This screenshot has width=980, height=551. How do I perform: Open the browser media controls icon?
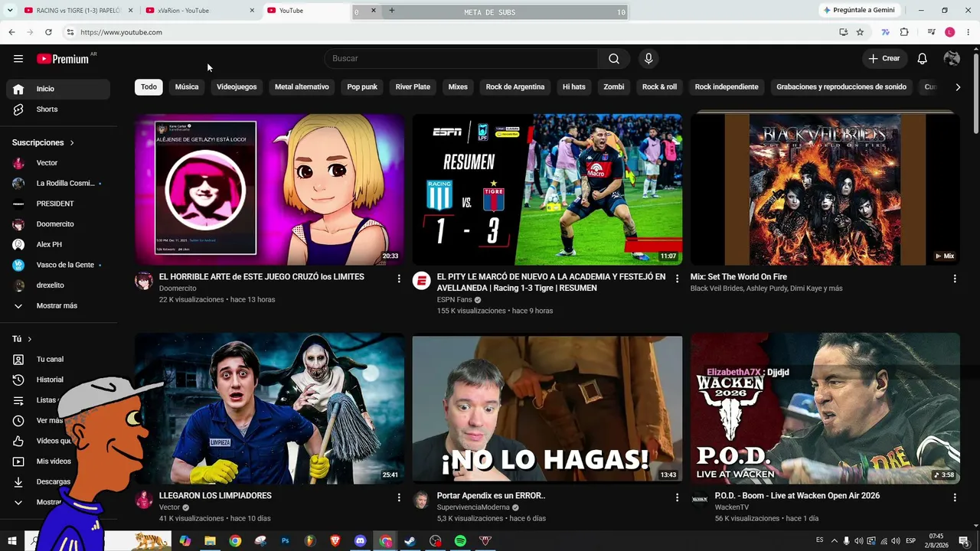tap(931, 32)
